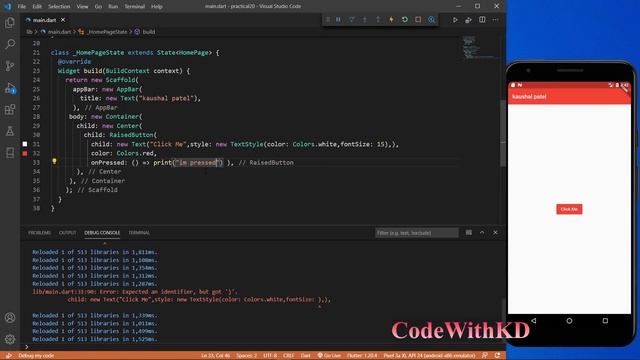Change the CRLF line ending
Screen dimensions: 640x360
[289, 356]
